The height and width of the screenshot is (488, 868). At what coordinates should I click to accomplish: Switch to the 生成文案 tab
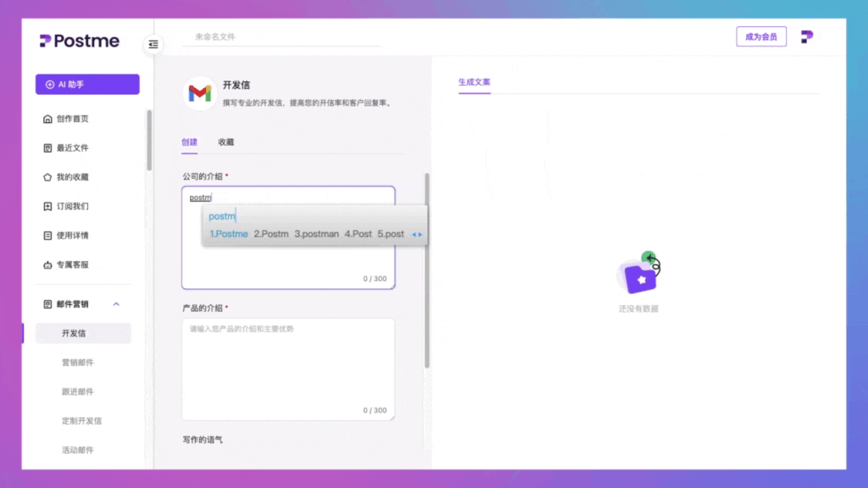click(x=474, y=82)
